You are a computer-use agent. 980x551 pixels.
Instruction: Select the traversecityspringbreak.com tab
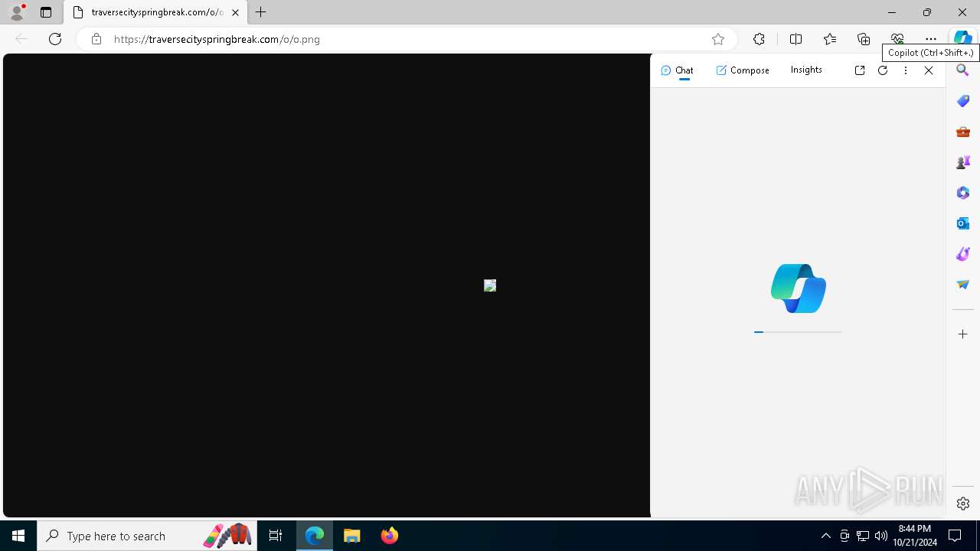155,12
